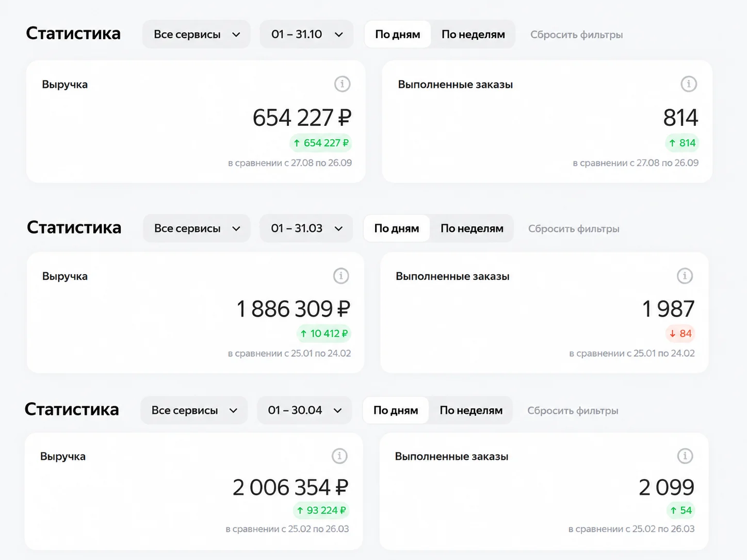Open Все сервисы dropdown in April section
Screen dimensions: 747x560
[194, 410]
